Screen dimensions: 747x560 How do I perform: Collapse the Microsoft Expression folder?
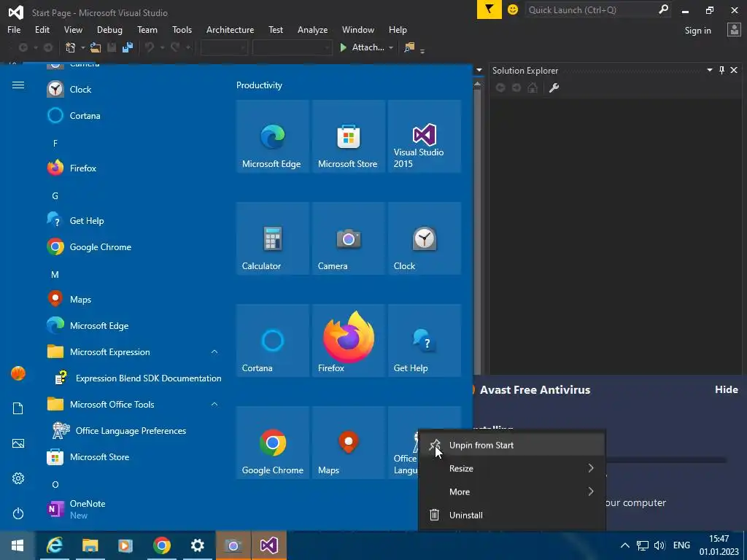point(214,352)
